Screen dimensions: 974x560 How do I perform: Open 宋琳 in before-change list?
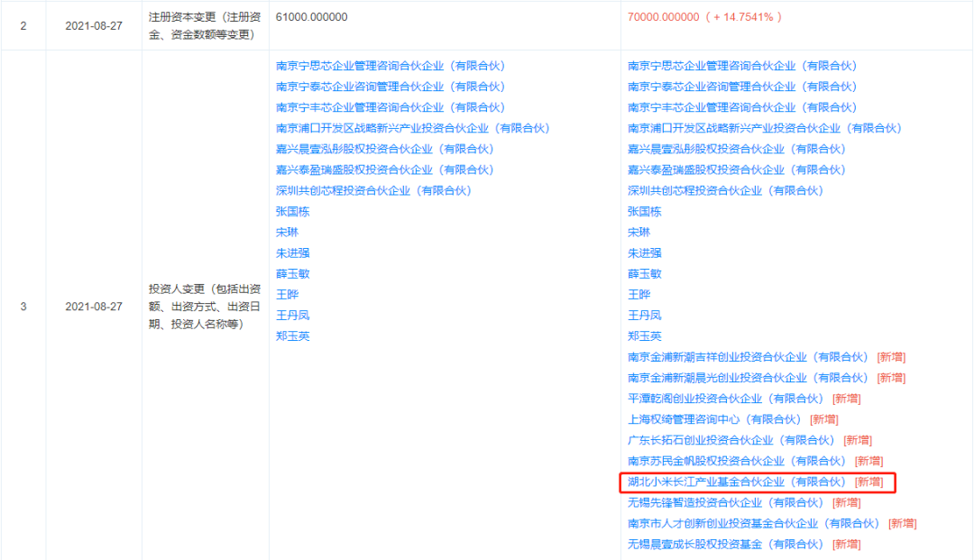point(287,232)
